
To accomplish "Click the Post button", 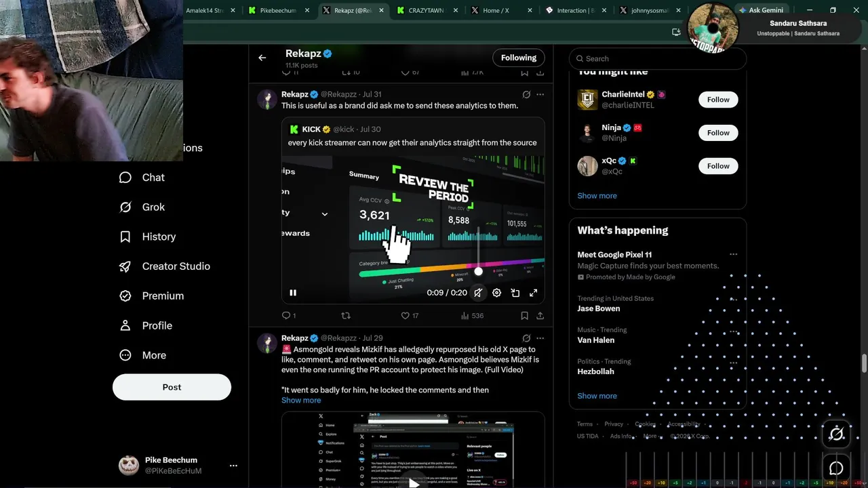I will [172, 387].
